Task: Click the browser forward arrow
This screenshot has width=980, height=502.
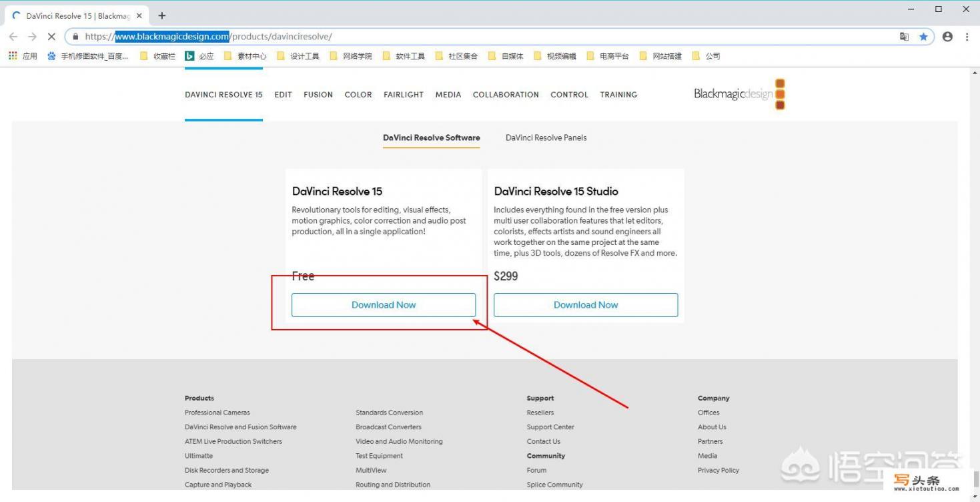Action: point(32,37)
